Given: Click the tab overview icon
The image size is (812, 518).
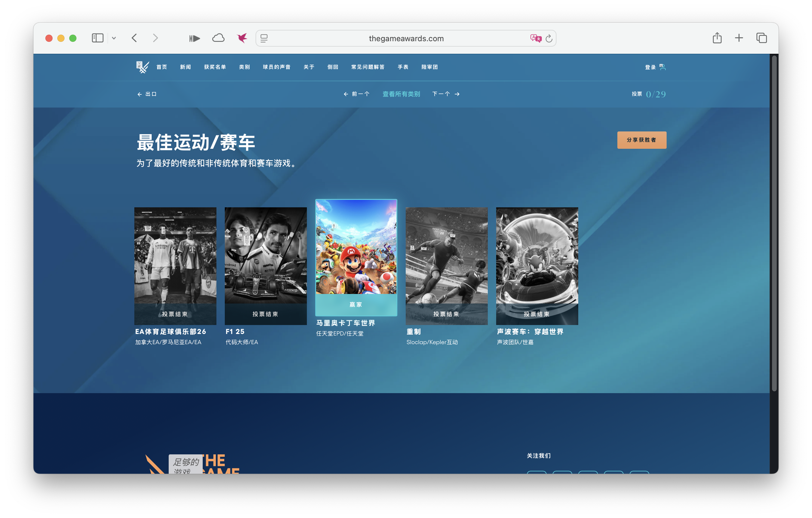Looking at the screenshot, I should [762, 38].
